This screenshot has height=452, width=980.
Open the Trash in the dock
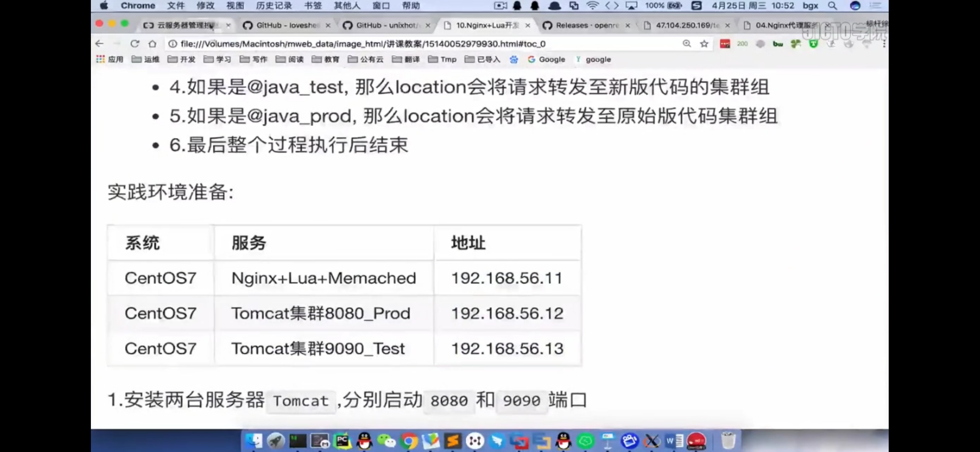(x=728, y=441)
